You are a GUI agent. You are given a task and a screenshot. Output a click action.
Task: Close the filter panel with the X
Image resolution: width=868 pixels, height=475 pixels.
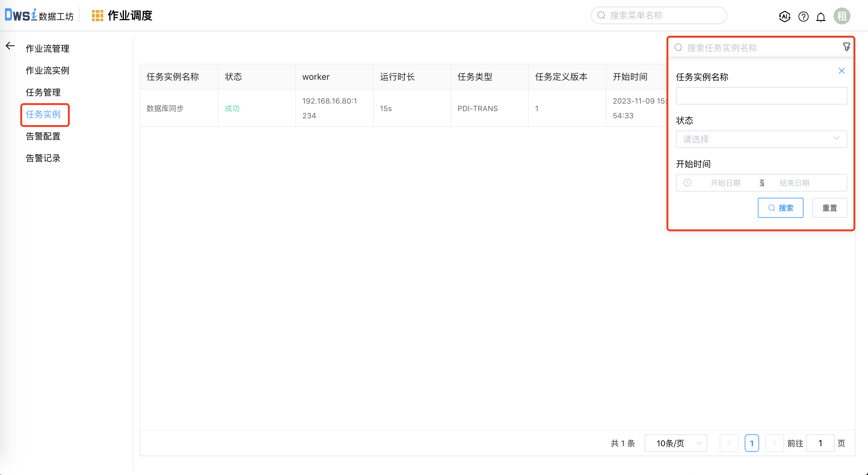pyautogui.click(x=842, y=71)
